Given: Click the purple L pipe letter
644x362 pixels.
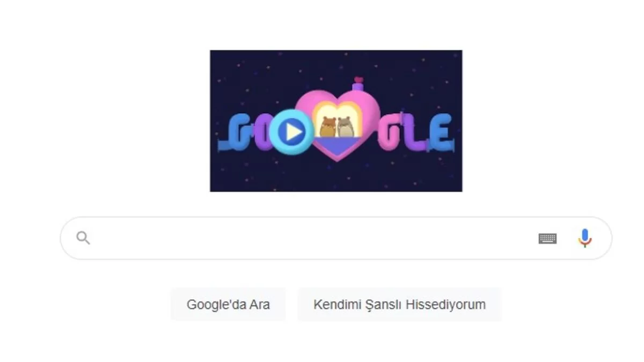Looking at the screenshot, I should [x=416, y=132].
